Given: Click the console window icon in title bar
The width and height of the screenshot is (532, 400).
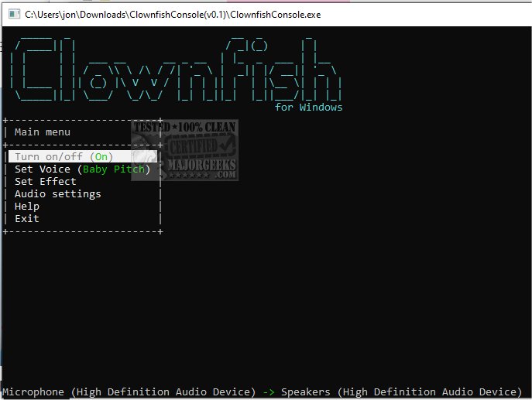Looking at the screenshot, I should (x=14, y=14).
